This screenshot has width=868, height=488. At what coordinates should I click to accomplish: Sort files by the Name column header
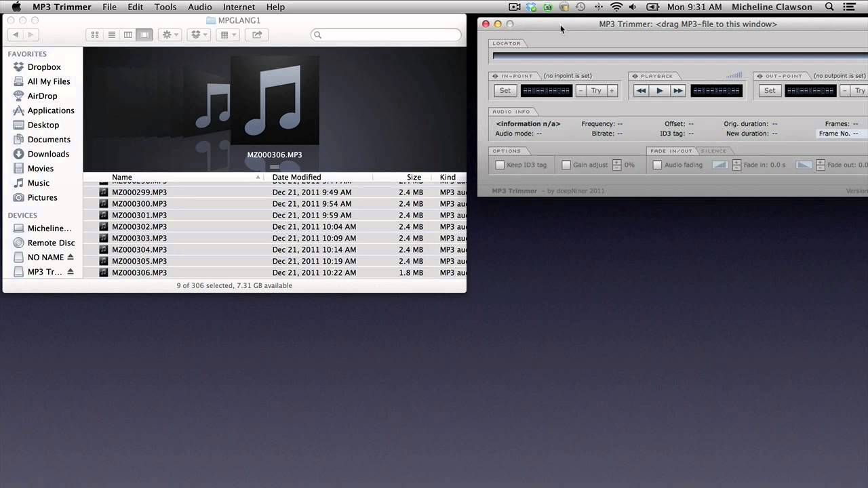tap(176, 178)
